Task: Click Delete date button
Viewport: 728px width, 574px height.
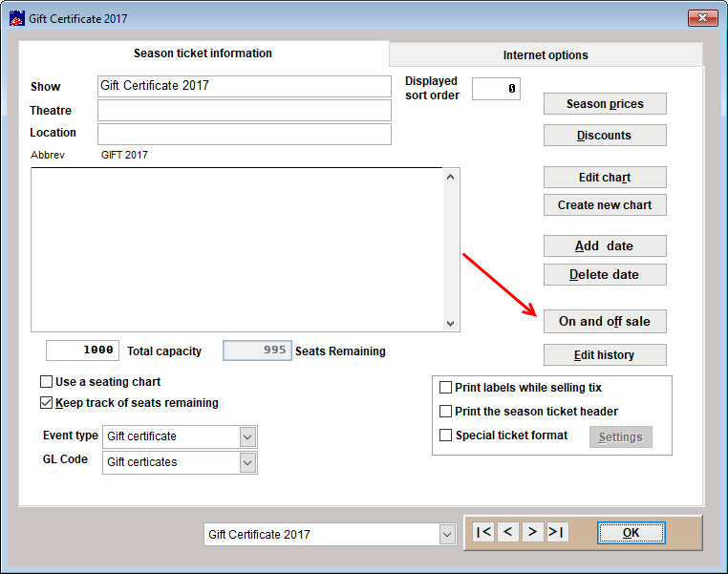Action: click(x=605, y=275)
